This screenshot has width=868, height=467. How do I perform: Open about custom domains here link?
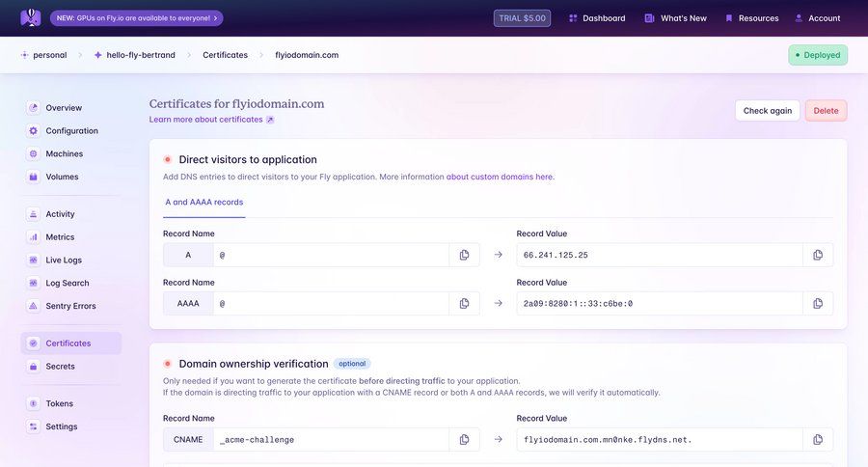point(500,177)
